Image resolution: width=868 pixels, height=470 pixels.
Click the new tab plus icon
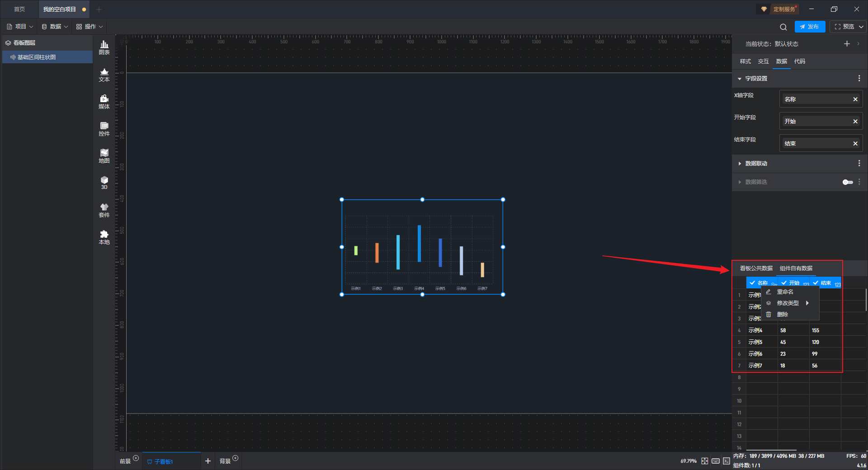click(99, 9)
